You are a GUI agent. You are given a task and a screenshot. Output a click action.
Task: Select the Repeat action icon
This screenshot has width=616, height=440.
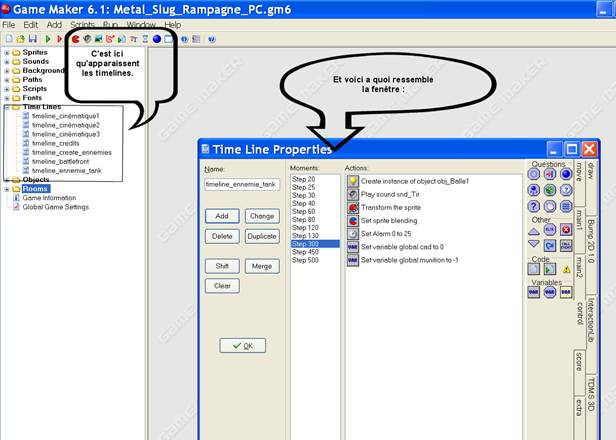point(550,246)
